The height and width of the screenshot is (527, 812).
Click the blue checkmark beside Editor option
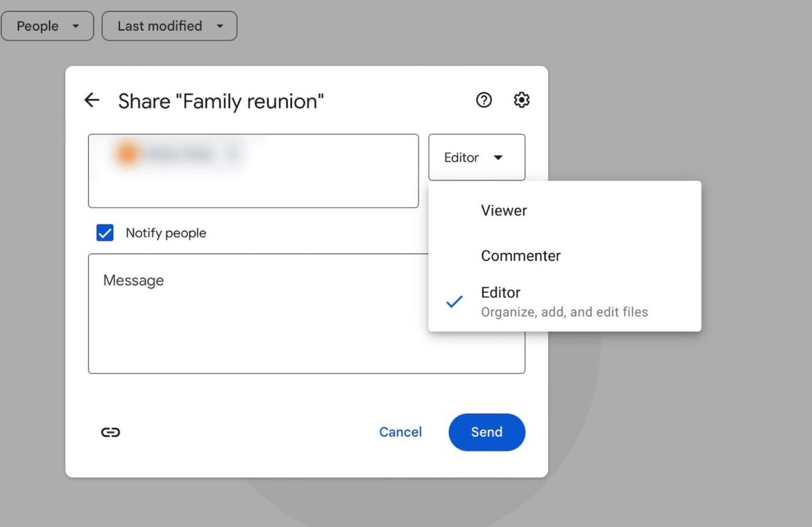tap(454, 302)
